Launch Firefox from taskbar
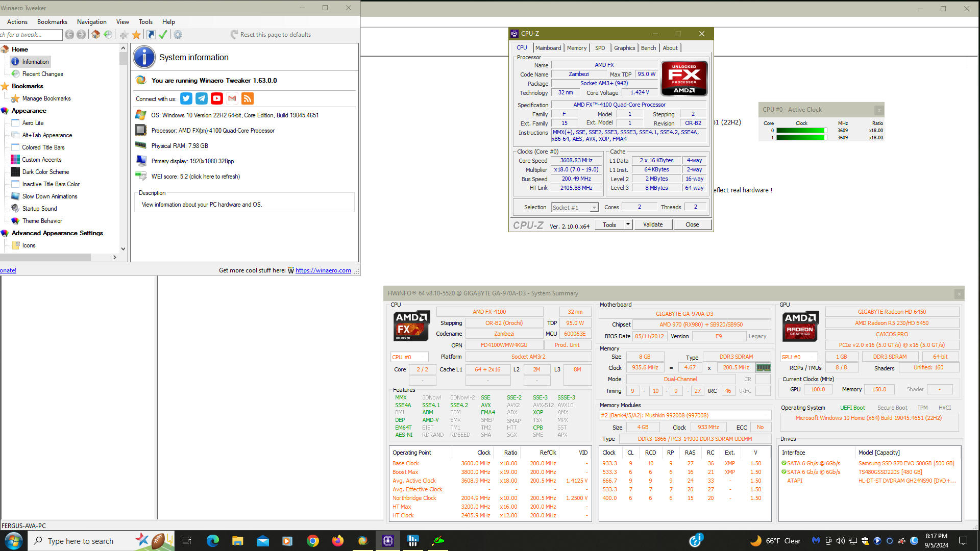 [x=338, y=541]
